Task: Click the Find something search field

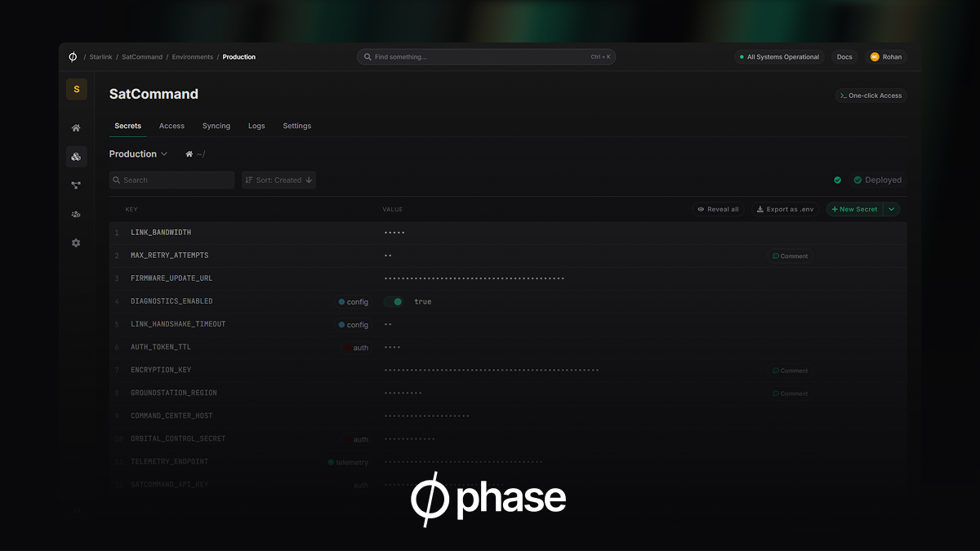Action: pos(486,56)
